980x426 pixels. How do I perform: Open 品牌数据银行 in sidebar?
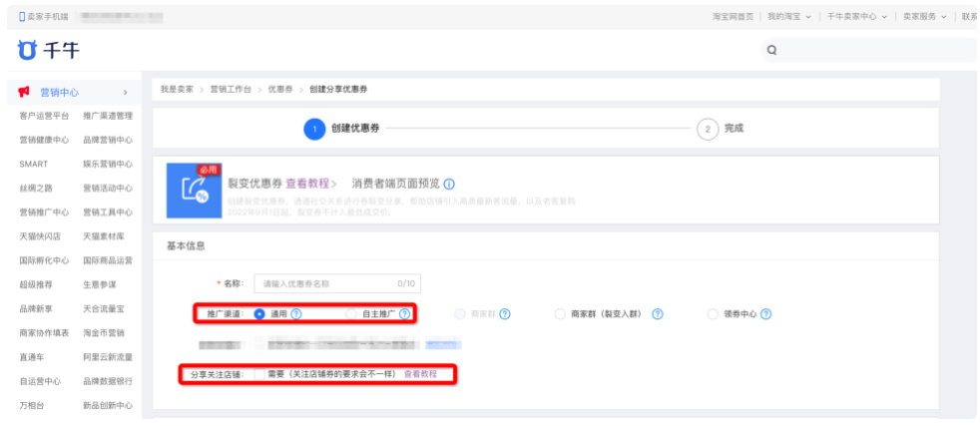pyautogui.click(x=108, y=381)
